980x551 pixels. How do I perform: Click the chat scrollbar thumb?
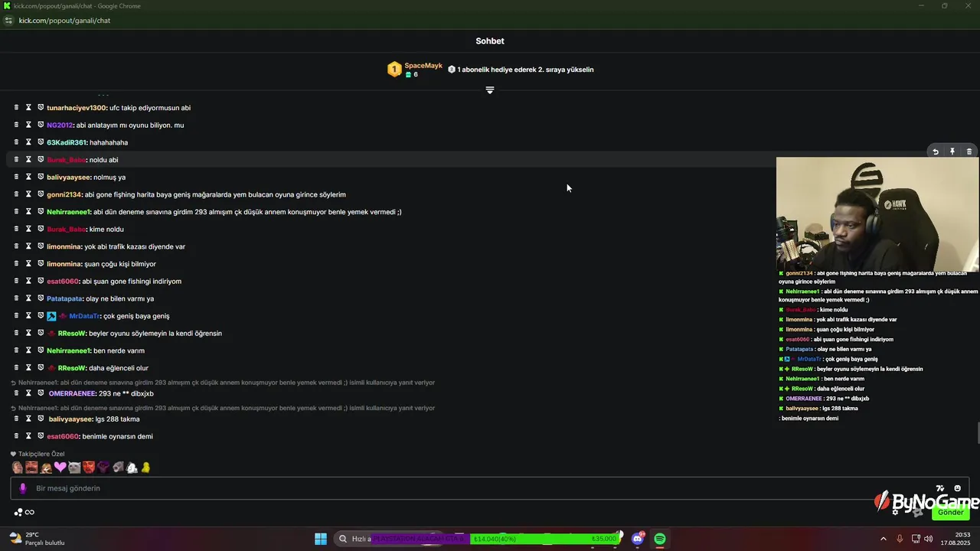pyautogui.click(x=978, y=432)
